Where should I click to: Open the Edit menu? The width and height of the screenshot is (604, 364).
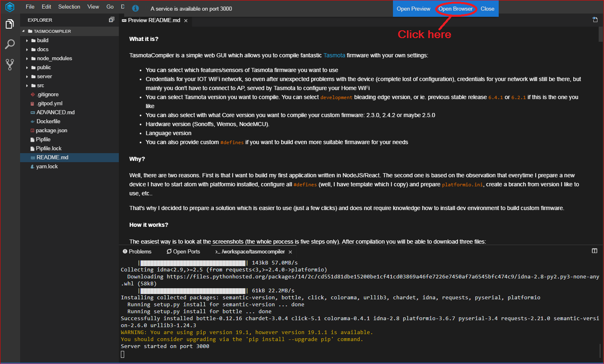46,7
